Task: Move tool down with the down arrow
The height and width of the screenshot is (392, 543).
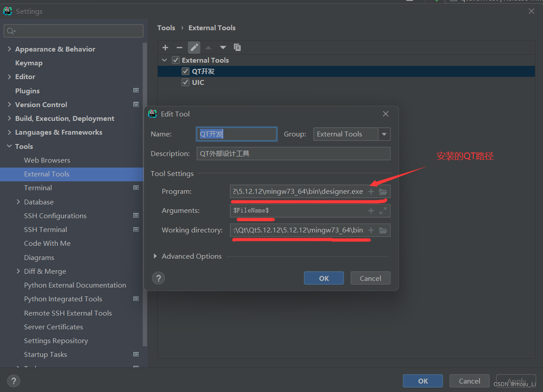Action: click(223, 48)
